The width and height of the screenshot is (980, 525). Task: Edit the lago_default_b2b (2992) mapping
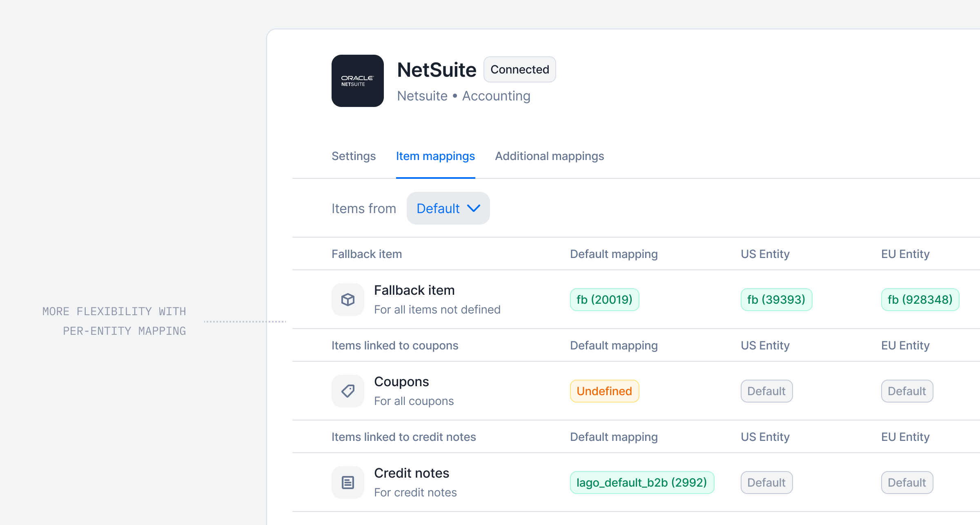click(x=642, y=483)
